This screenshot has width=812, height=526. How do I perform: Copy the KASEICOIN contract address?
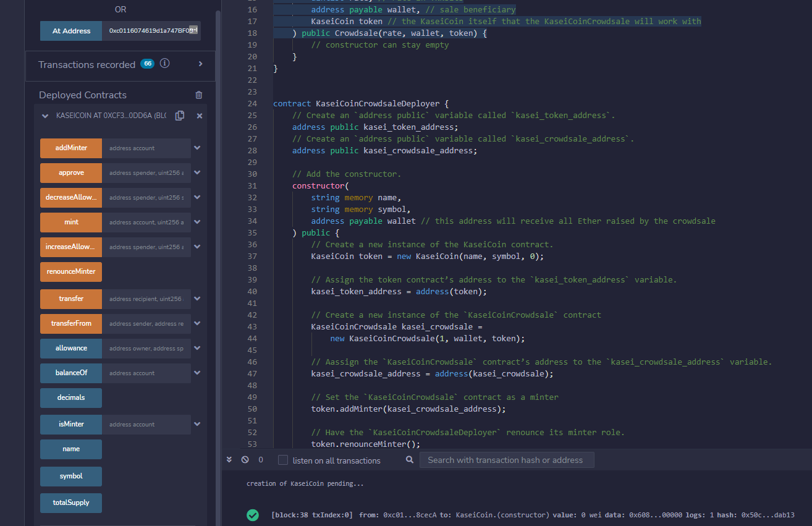tap(180, 116)
